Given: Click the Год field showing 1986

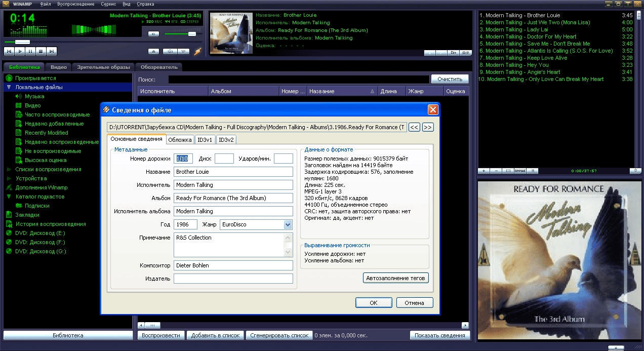Looking at the screenshot, I should 185,224.
